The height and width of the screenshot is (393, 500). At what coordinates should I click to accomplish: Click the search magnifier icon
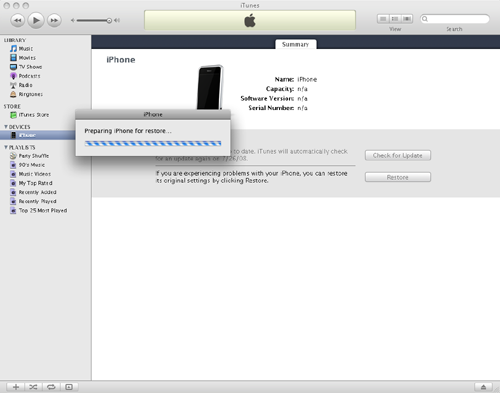tap(425, 19)
